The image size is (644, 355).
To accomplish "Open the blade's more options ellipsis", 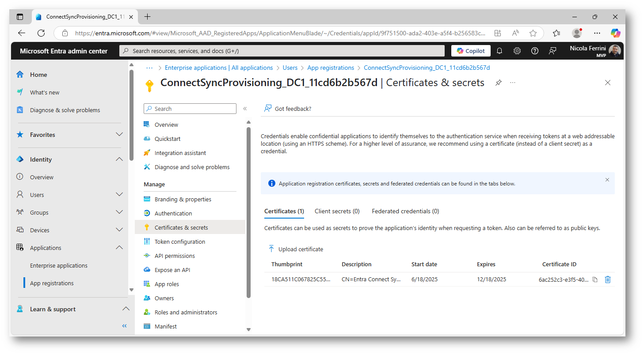I will pyautogui.click(x=513, y=83).
